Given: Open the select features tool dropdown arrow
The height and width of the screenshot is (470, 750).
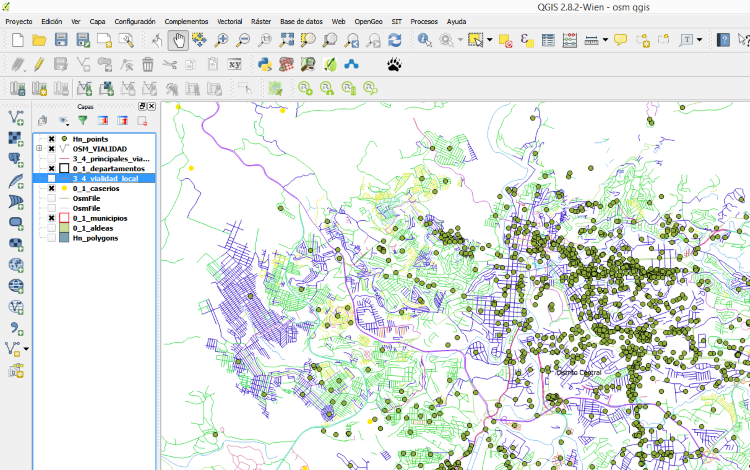Looking at the screenshot, I should point(489,40).
